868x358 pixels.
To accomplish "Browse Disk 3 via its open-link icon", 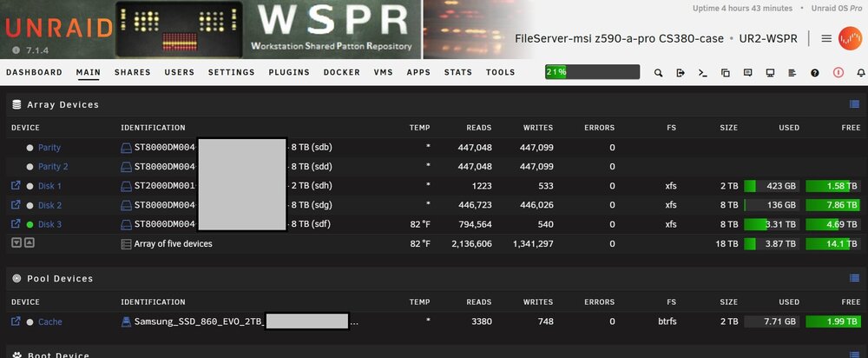I will coord(16,224).
